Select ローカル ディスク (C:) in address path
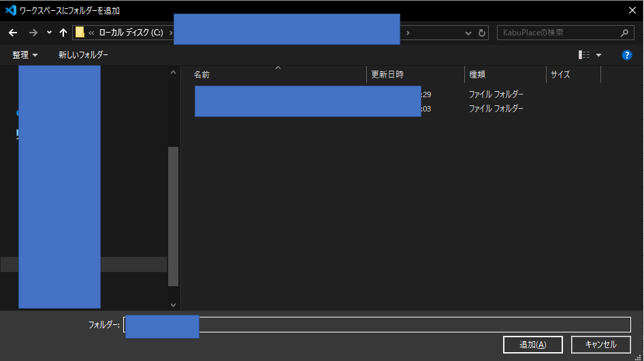This screenshot has width=644, height=361. [131, 33]
